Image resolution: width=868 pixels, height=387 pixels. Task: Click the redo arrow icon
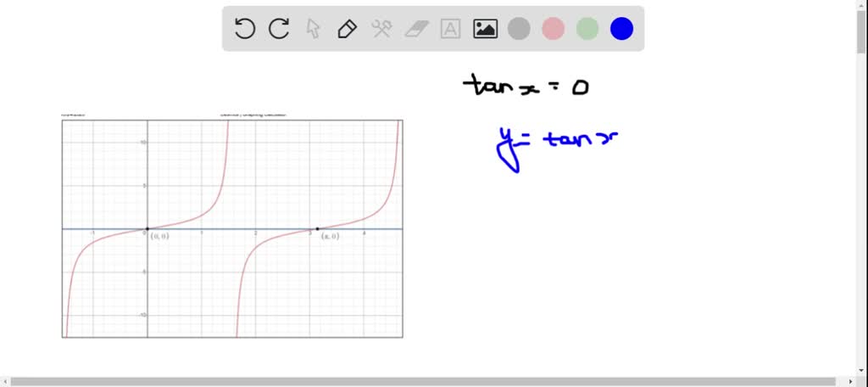coord(279,28)
